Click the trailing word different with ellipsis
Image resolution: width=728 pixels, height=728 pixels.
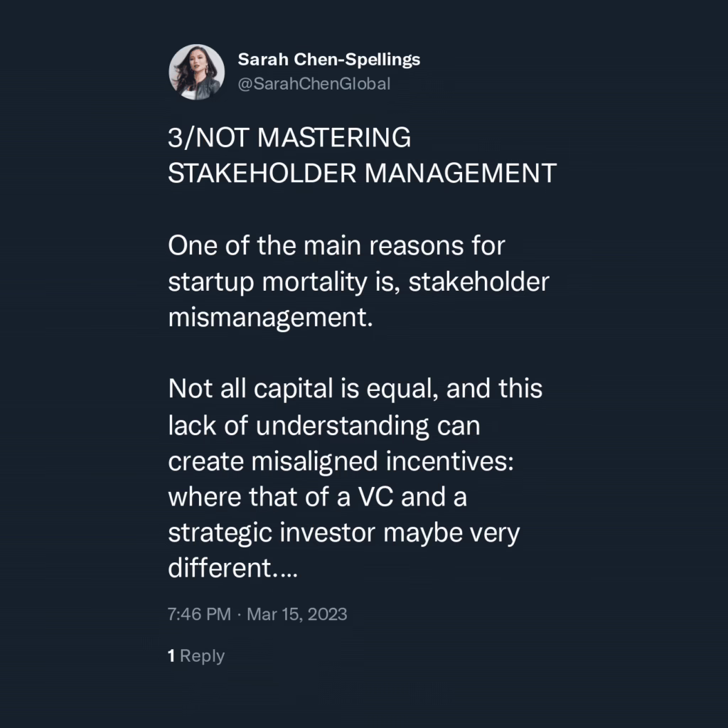tap(232, 568)
